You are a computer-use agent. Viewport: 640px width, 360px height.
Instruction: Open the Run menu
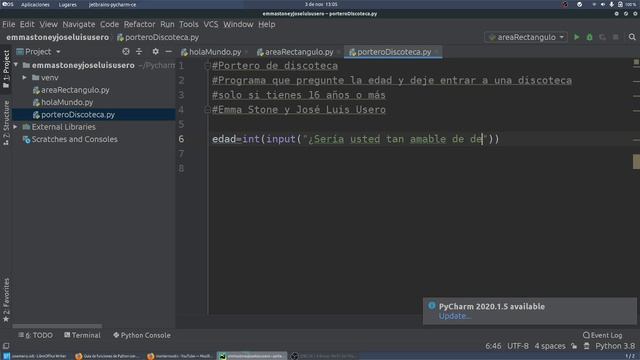[167, 24]
